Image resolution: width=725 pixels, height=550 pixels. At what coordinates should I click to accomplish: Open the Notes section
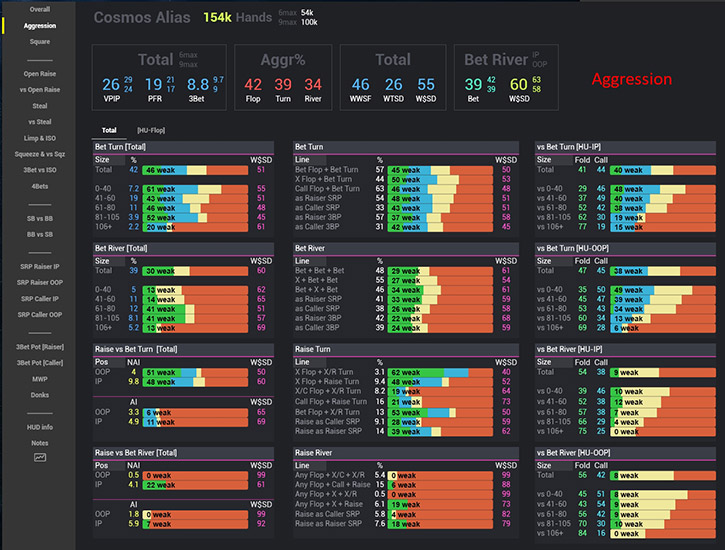[39, 442]
